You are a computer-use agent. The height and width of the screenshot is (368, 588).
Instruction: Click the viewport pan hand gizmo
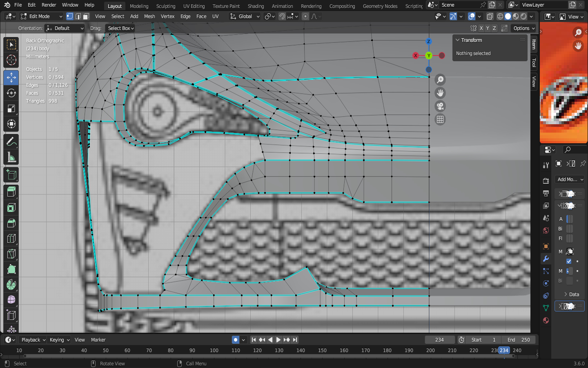(440, 93)
